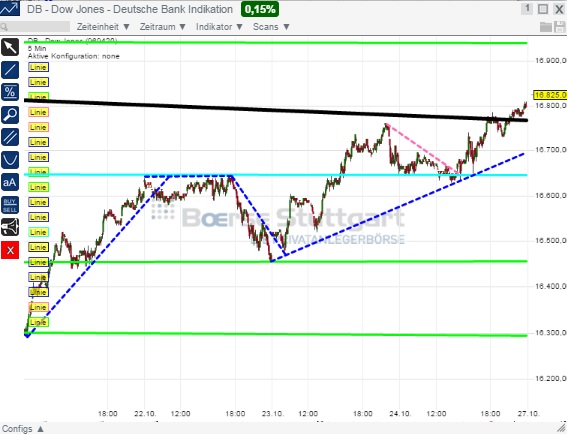Expand the Configs panel at bottom
567x434 pixels.
pos(23,429)
